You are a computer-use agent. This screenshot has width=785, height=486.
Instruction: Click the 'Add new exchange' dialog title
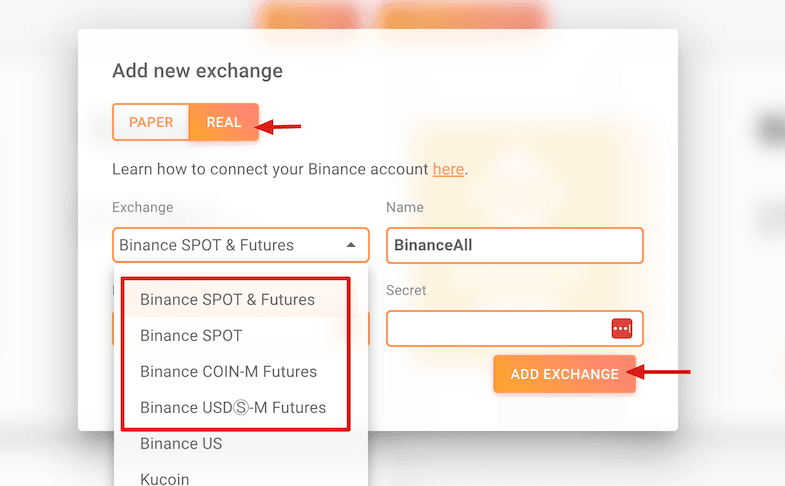(x=197, y=71)
